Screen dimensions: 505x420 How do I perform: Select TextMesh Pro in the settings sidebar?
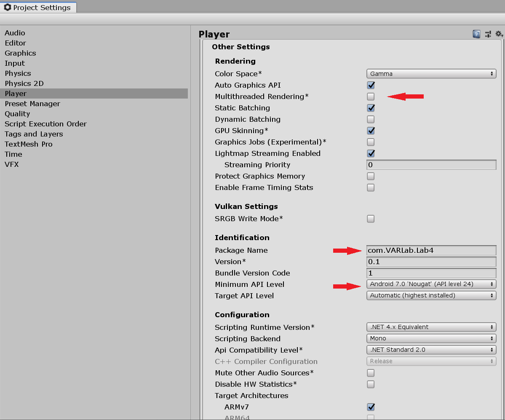(28, 144)
